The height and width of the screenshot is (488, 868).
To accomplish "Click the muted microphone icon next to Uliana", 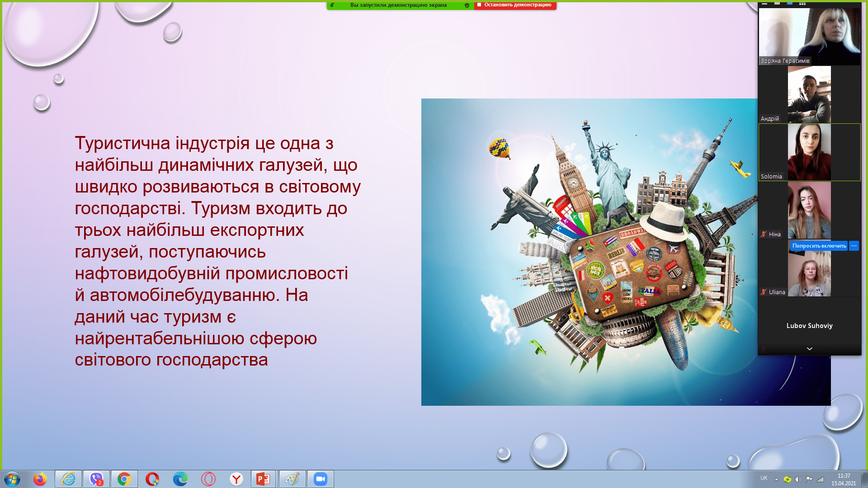I will click(x=764, y=292).
